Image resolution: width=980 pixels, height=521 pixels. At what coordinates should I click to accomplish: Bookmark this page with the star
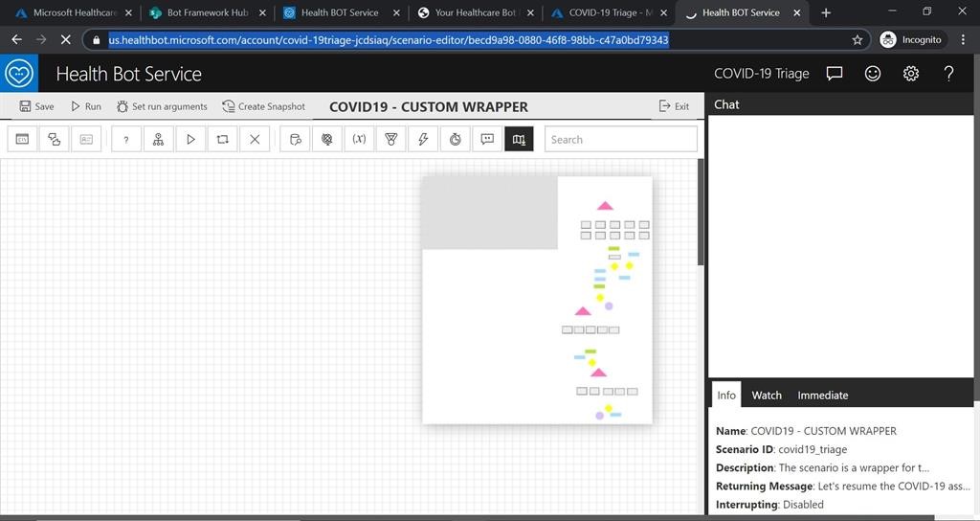click(x=857, y=40)
